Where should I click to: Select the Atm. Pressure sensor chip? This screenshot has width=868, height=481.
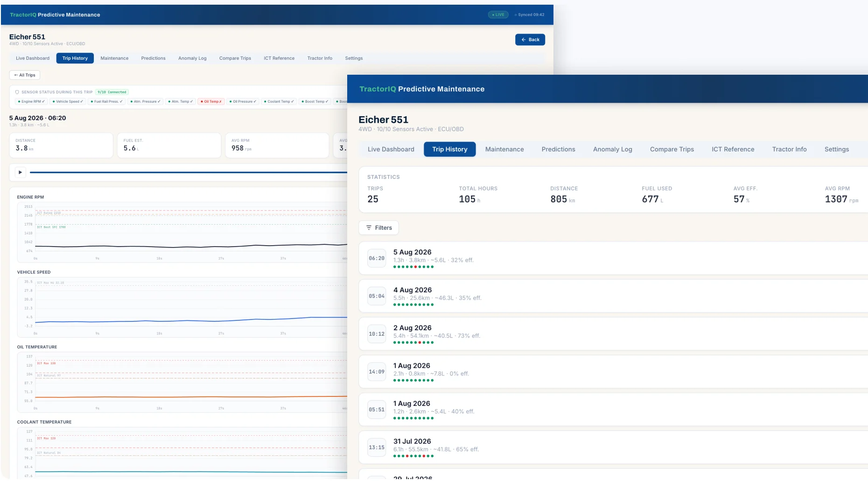click(145, 101)
